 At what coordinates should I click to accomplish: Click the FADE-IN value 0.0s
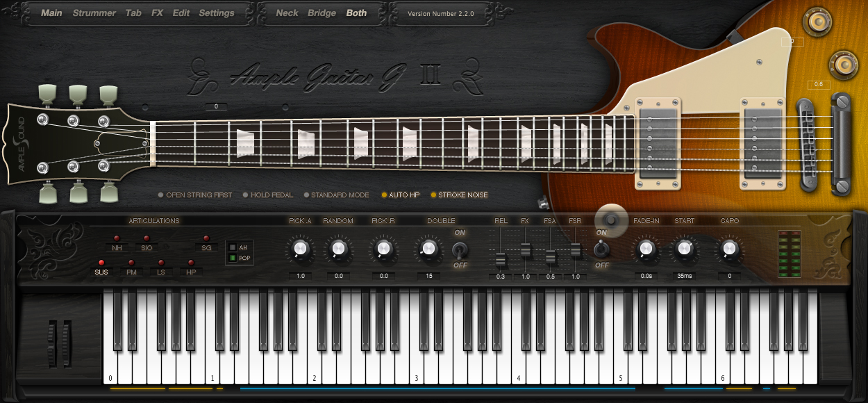[646, 276]
